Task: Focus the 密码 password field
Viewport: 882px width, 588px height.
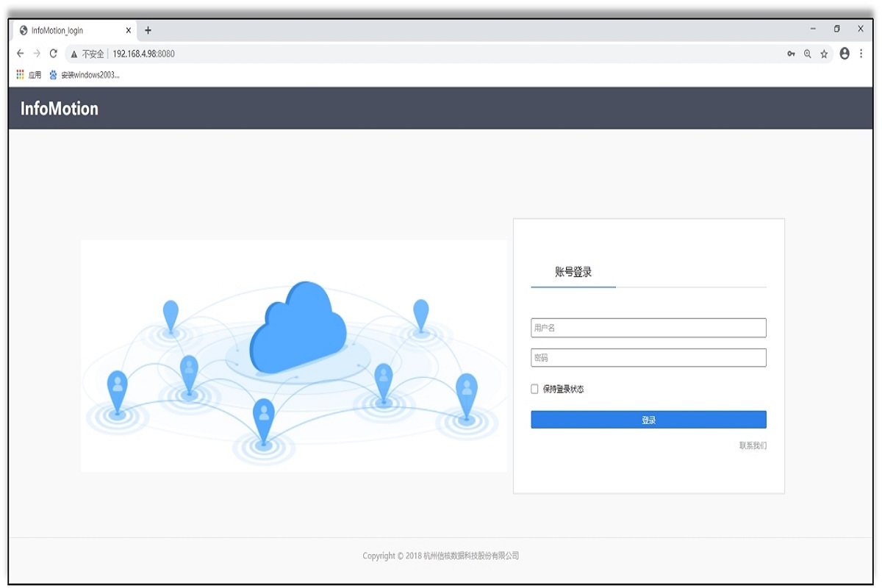Action: [648, 358]
